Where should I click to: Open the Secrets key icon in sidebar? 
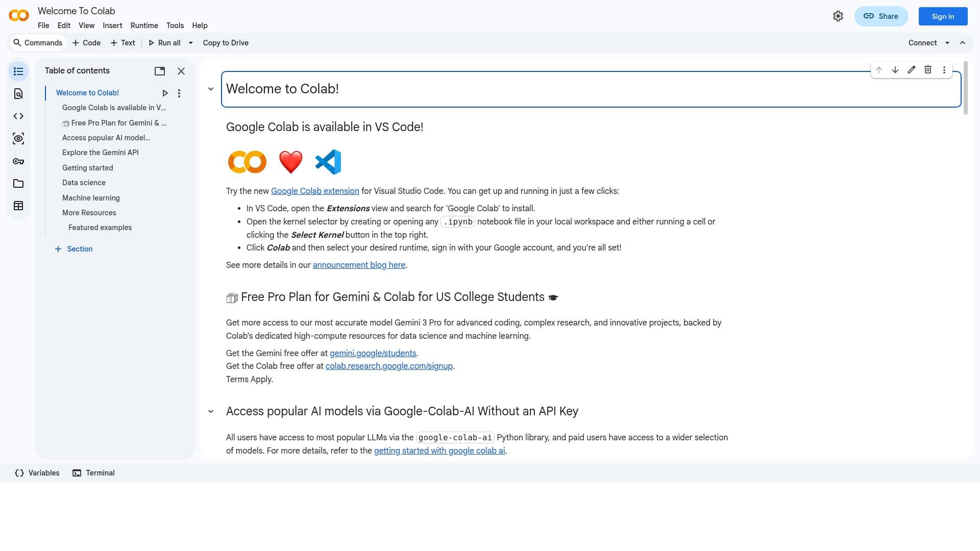pos(18,161)
